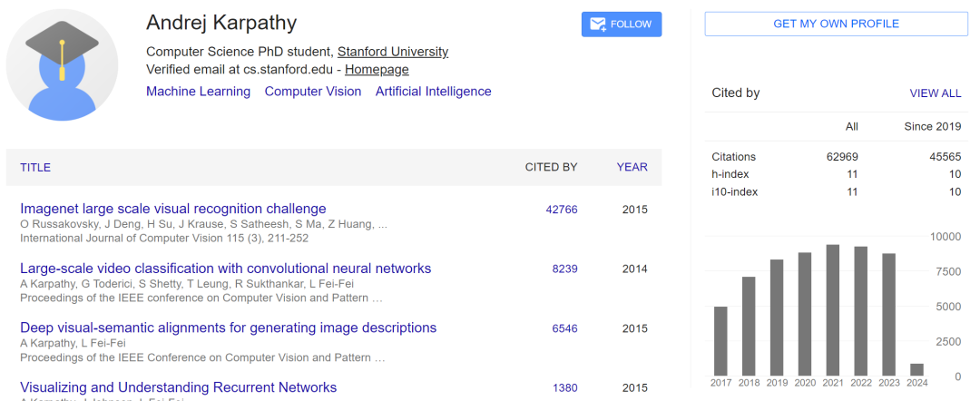Click Get My Own Profile button

[x=837, y=24]
